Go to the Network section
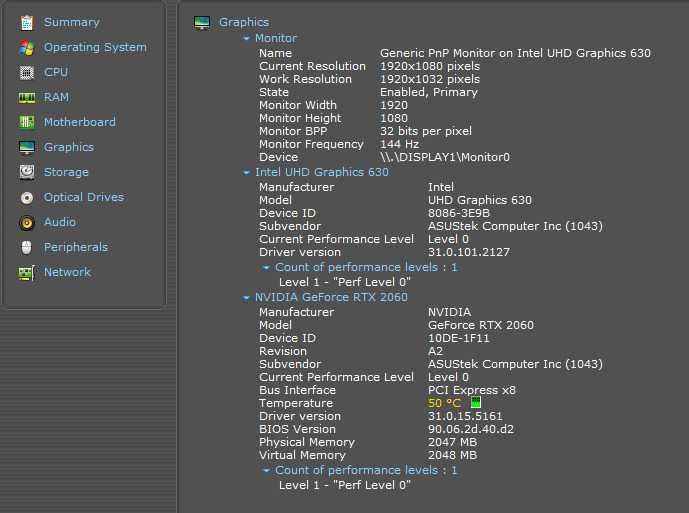Image resolution: width=689 pixels, height=513 pixels. click(67, 272)
